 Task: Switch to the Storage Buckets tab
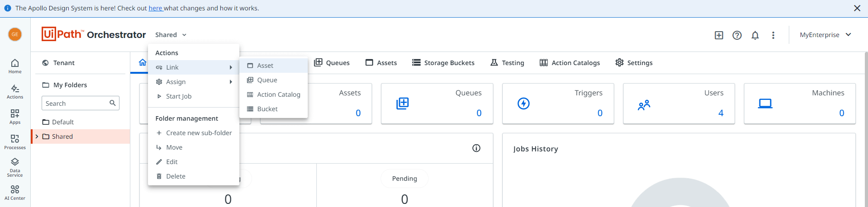[444, 63]
